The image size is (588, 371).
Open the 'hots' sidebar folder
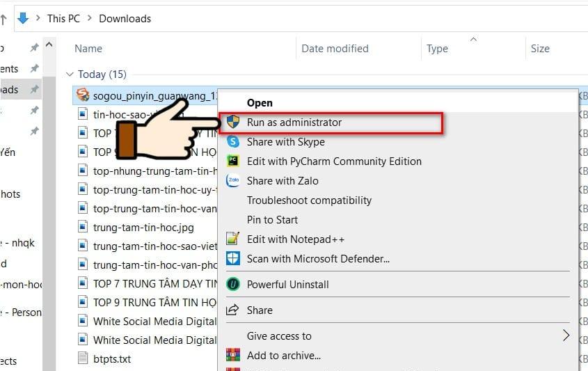pos(10,194)
